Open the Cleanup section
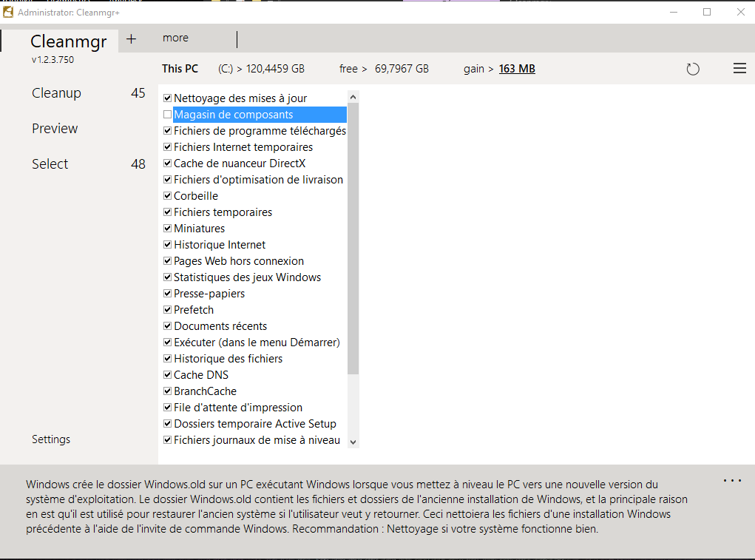Viewport: 755px width, 560px height. tap(56, 93)
